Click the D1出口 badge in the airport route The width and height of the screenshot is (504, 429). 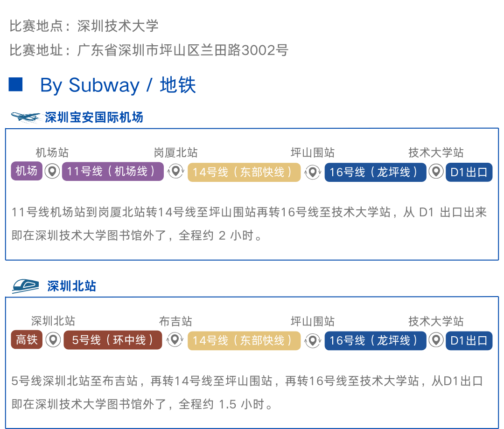click(x=469, y=172)
